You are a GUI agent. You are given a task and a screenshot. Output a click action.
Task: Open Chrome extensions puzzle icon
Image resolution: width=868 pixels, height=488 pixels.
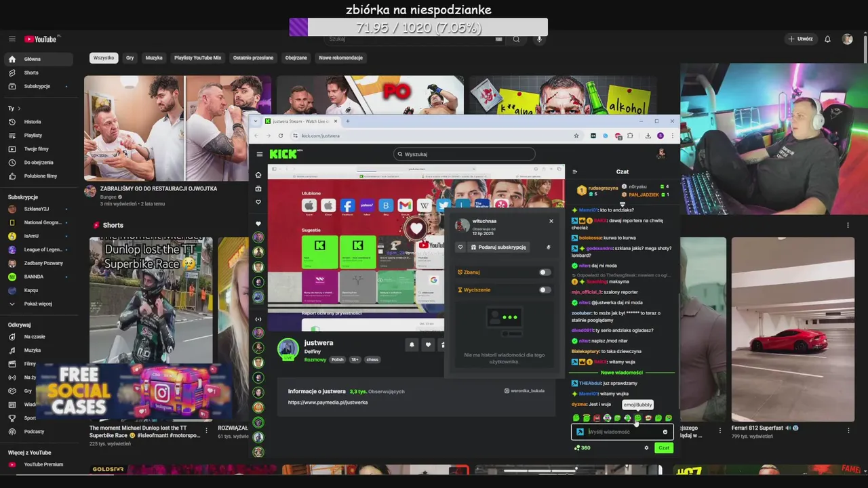click(x=630, y=136)
